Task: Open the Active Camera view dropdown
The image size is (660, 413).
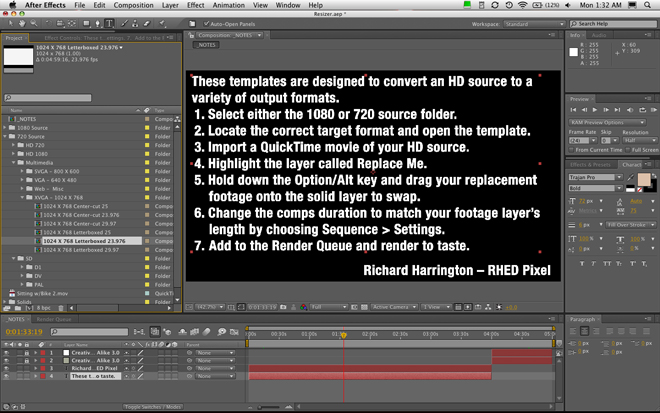Action: tap(394, 307)
